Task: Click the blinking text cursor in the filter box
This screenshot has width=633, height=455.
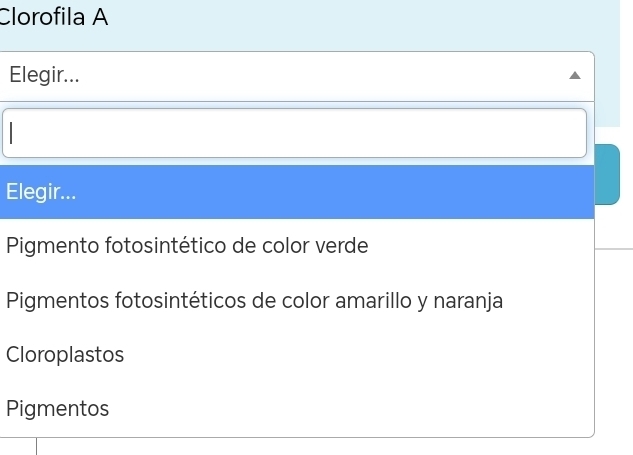Action: [x=12, y=133]
